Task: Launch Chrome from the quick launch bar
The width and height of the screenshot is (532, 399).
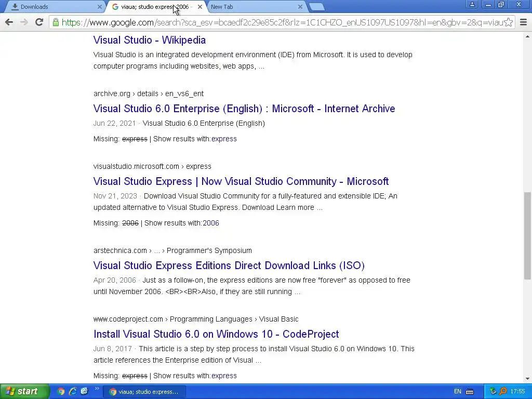Action: pos(61,392)
